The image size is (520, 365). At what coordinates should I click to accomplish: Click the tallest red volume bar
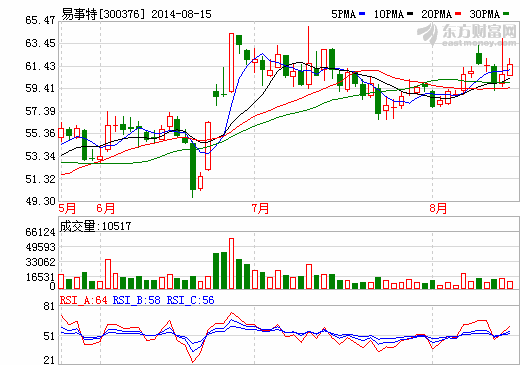[231, 263]
